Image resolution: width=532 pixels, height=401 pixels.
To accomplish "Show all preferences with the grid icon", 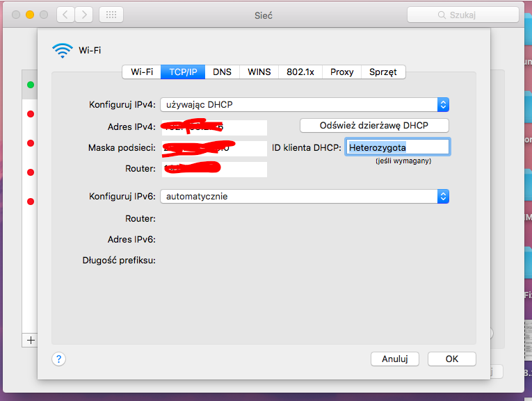I will (111, 15).
